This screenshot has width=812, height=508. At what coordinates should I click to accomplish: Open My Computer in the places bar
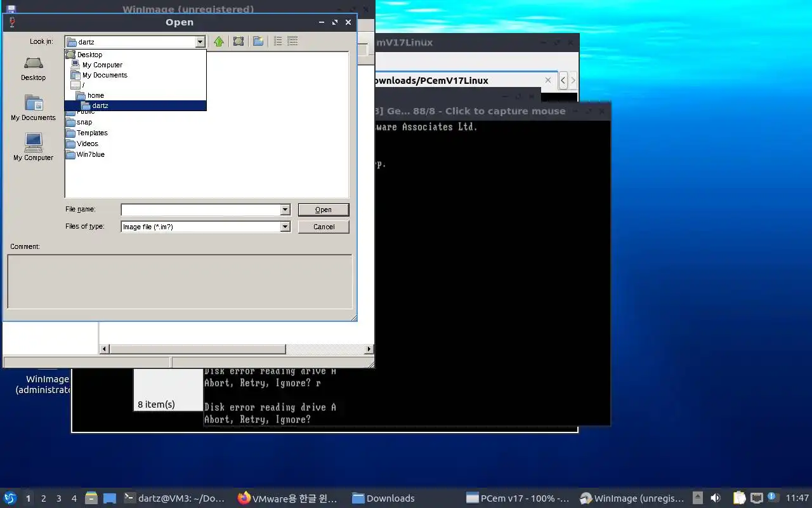pyautogui.click(x=33, y=147)
